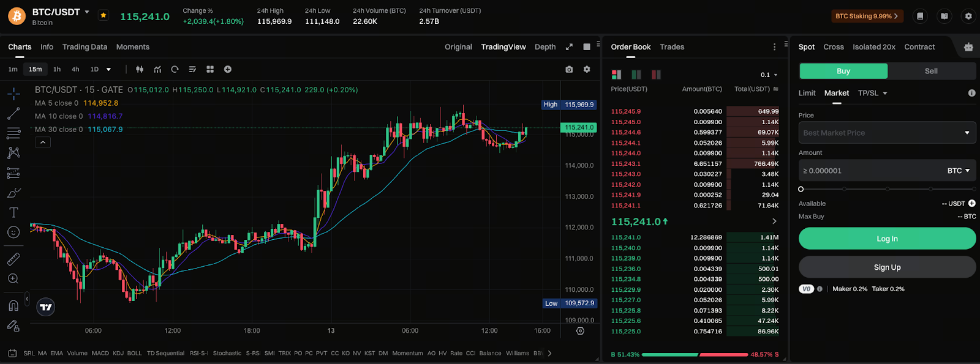
Task: Add the MACD indicator
Action: [100, 353]
